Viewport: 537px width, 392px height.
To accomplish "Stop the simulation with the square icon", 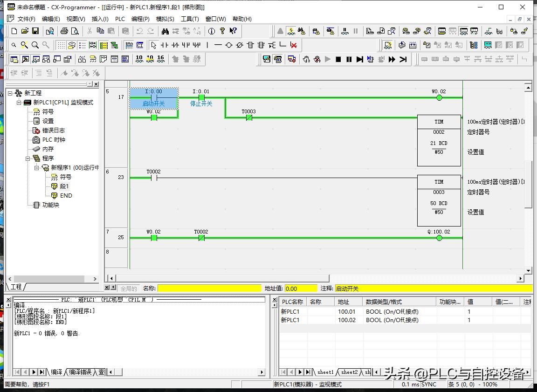I will pyautogui.click(x=338, y=59).
